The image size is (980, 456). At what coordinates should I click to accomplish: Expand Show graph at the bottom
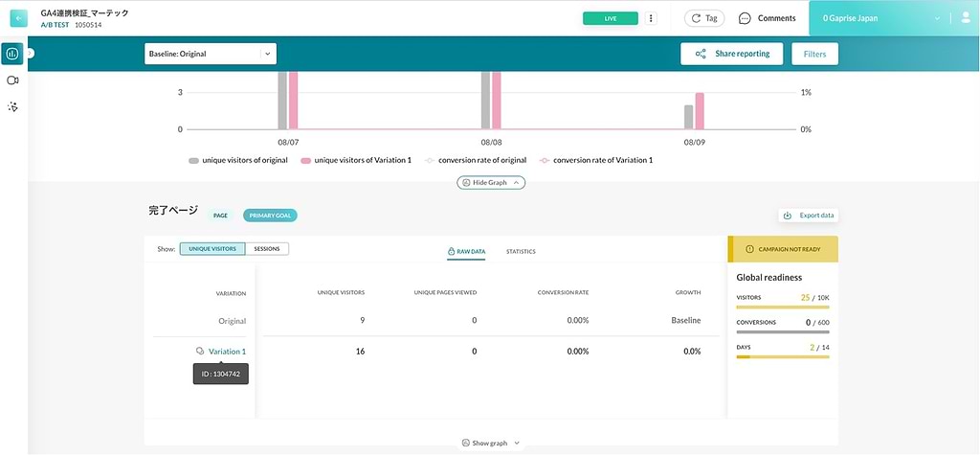[x=490, y=444]
